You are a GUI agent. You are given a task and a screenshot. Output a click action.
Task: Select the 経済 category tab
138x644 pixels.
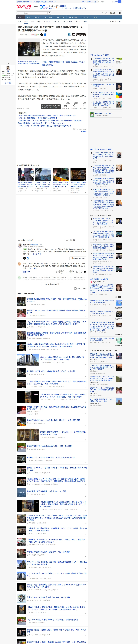click(x=39, y=22)
